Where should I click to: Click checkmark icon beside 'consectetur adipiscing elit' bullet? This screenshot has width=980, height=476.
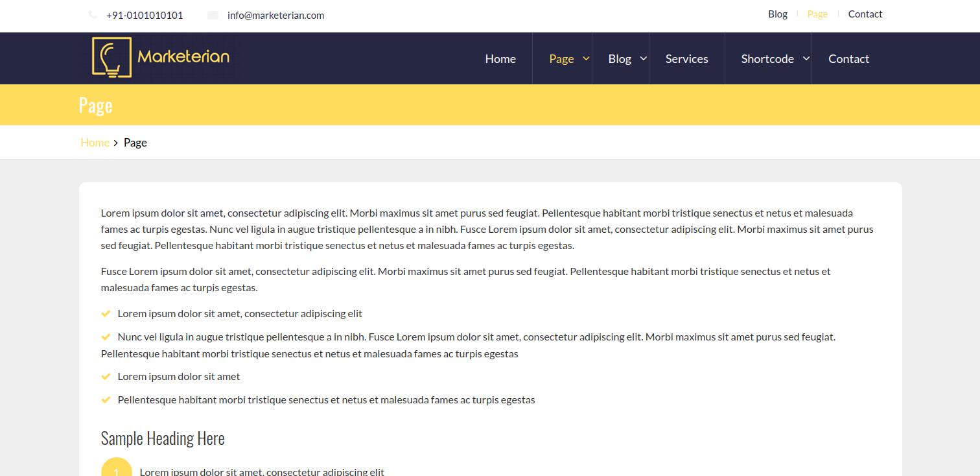pyautogui.click(x=106, y=314)
